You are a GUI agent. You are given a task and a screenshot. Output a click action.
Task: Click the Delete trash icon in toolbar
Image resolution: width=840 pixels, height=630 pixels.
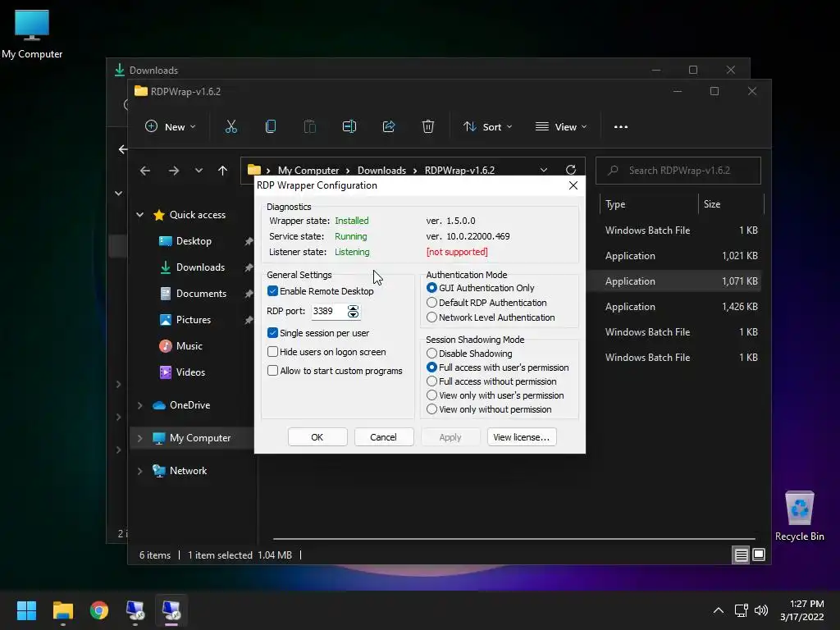click(x=428, y=127)
